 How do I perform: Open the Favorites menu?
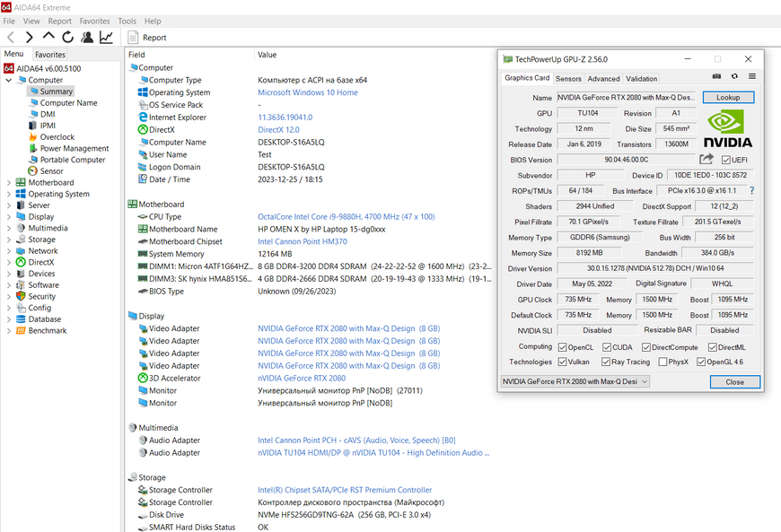tap(94, 21)
